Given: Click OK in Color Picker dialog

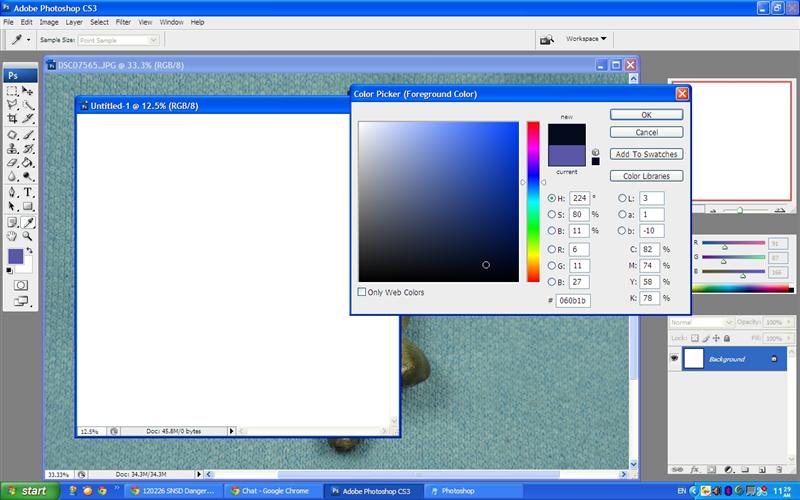Looking at the screenshot, I should [646, 115].
